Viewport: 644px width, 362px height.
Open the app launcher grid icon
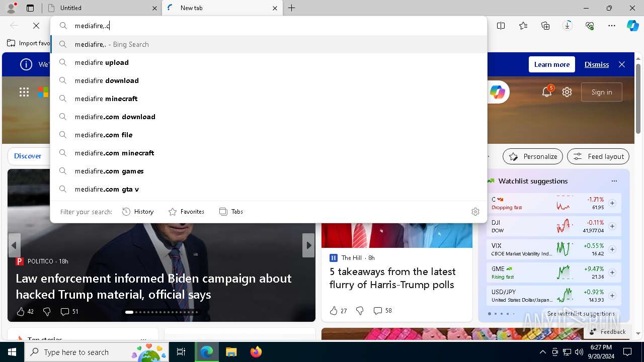click(x=24, y=92)
